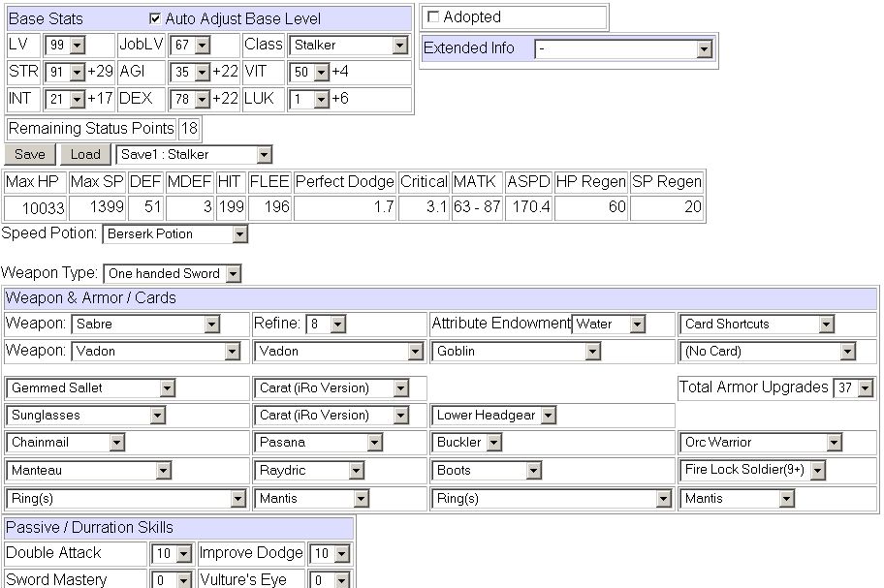Image resolution: width=884 pixels, height=588 pixels.
Task: Open the Extended Info dropdown
Action: (623, 49)
